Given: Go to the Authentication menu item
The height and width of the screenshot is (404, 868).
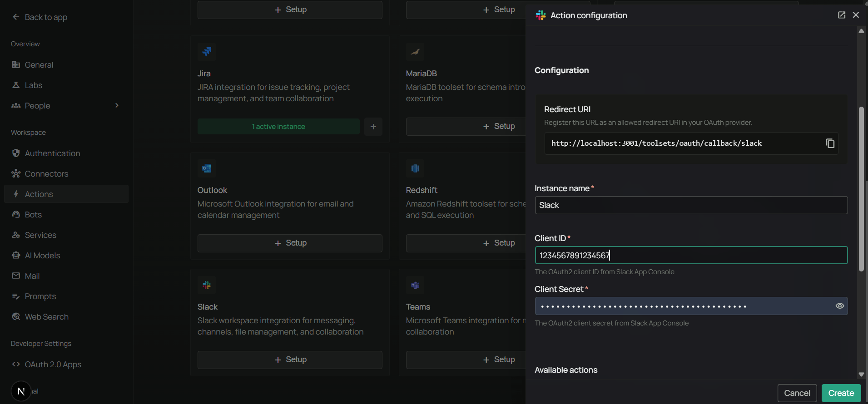Looking at the screenshot, I should point(66,153).
